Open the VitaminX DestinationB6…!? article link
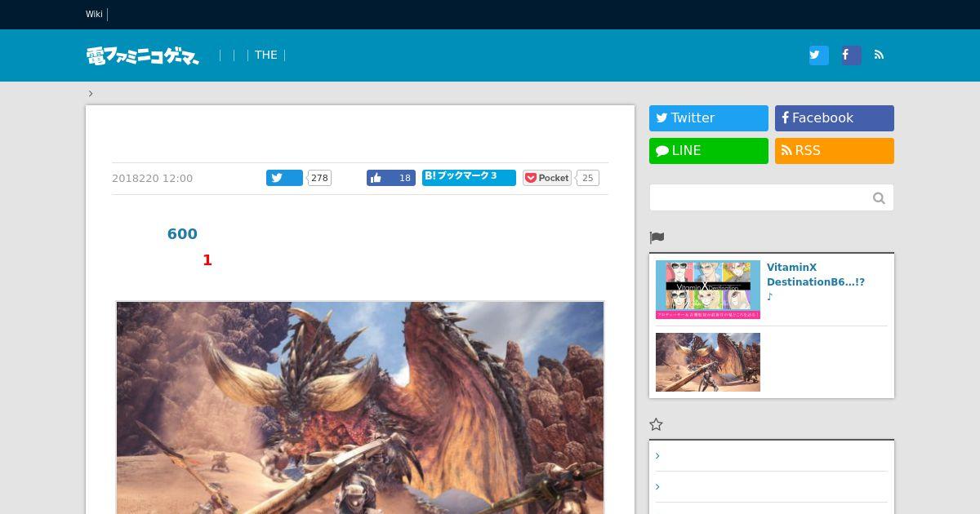 [x=816, y=275]
